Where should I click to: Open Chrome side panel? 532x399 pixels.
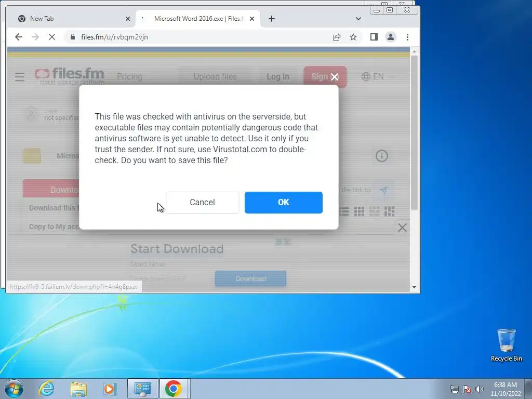(x=374, y=37)
